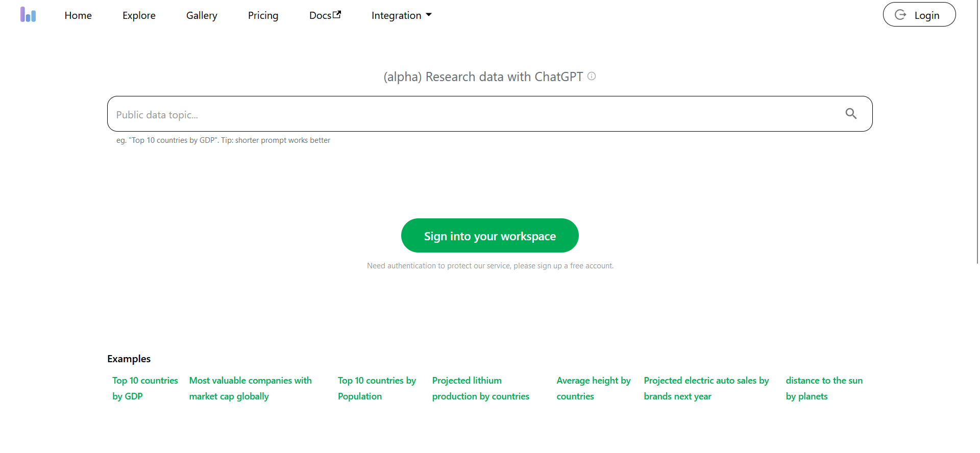Screen dimensions: 980x453
Task: Navigate to the Gallery page
Action: point(202,15)
